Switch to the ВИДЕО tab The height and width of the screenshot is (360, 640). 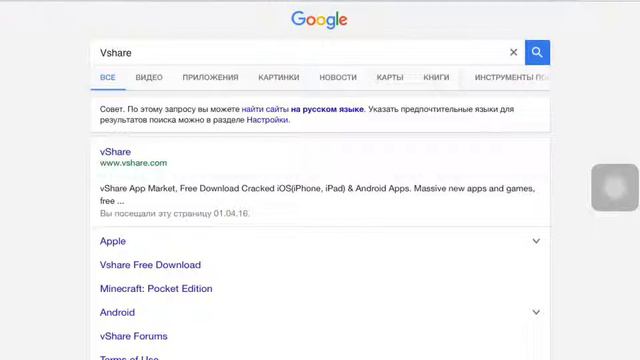(x=149, y=77)
